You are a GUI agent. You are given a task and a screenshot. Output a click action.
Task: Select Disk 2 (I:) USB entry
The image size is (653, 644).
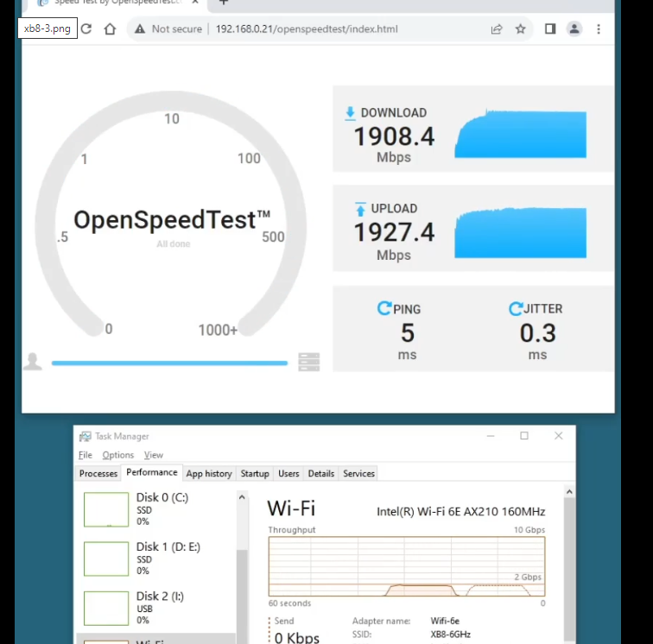(156, 608)
